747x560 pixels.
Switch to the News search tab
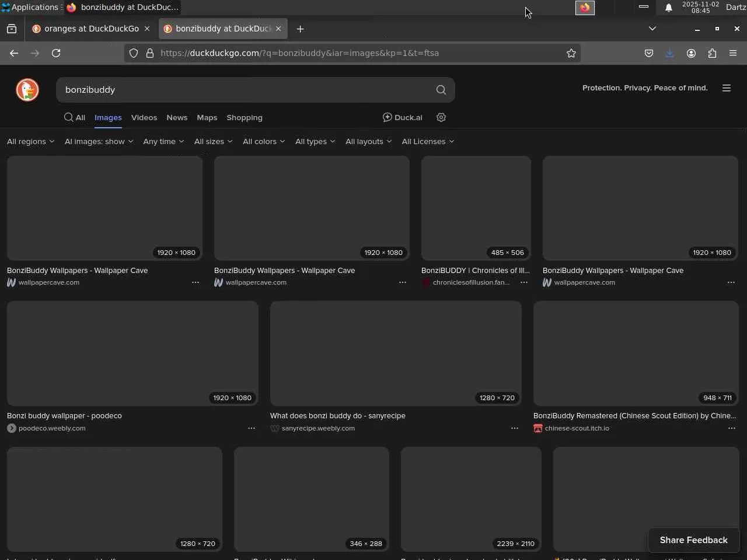[x=177, y=117]
